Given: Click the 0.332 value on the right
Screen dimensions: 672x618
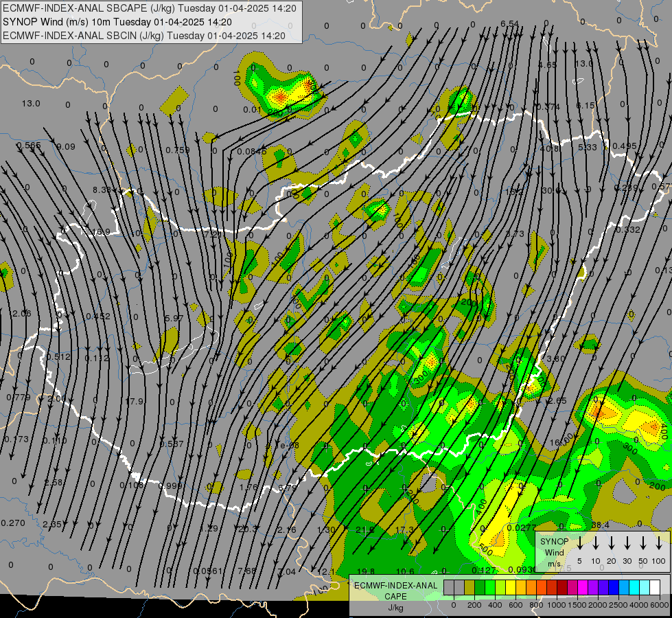Looking at the screenshot, I should pyautogui.click(x=627, y=230).
